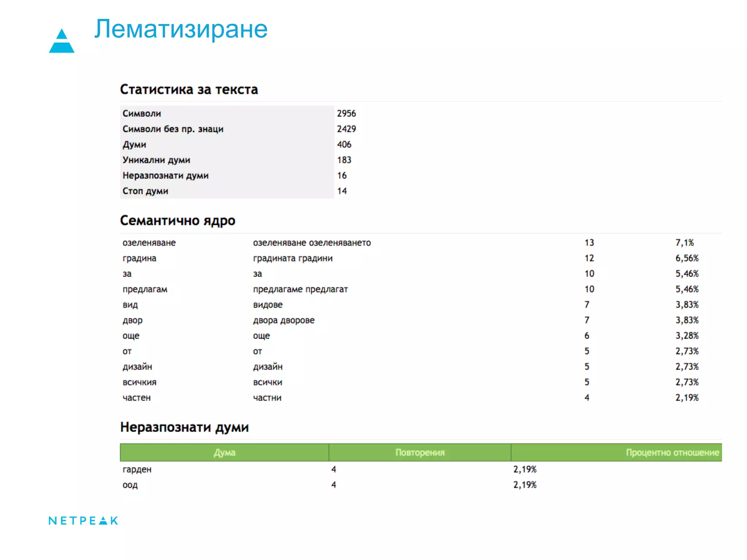Click the word form всички
The height and width of the screenshot is (560, 747).
coord(267,382)
